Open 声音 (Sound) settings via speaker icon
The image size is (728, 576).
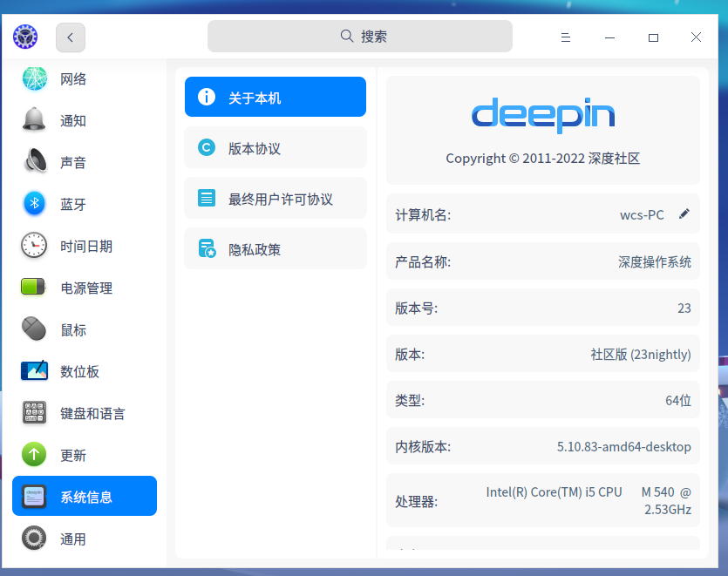point(33,162)
